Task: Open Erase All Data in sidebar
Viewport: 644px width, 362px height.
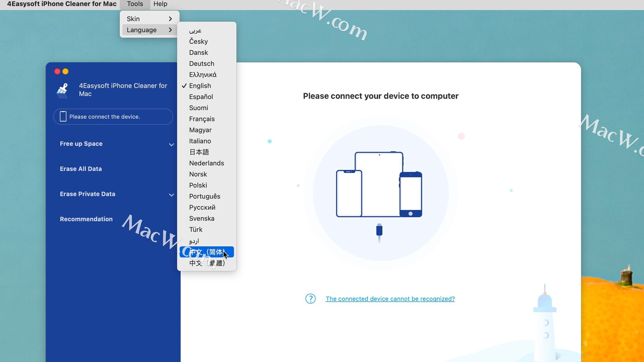Action: pyautogui.click(x=80, y=169)
